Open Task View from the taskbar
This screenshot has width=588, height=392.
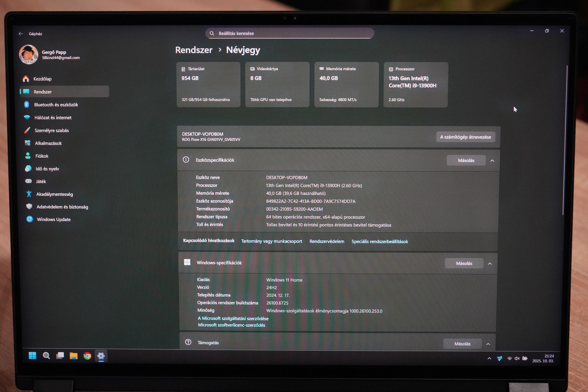point(60,356)
